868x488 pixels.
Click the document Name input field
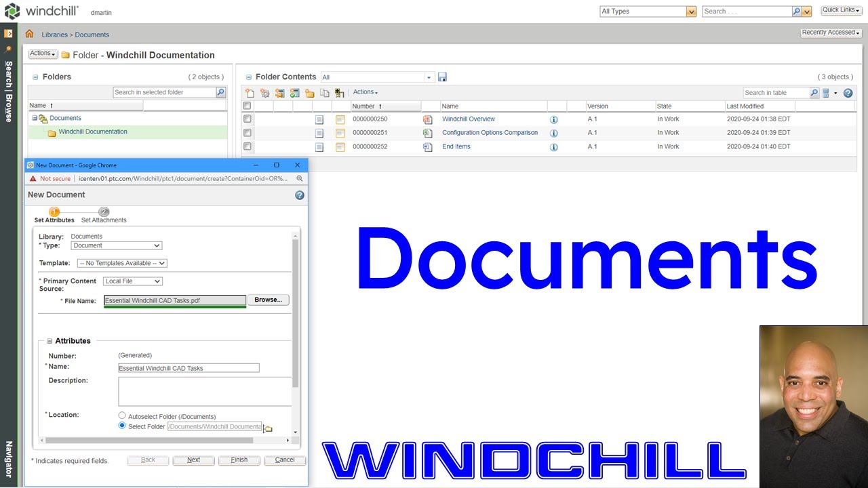pyautogui.click(x=189, y=368)
